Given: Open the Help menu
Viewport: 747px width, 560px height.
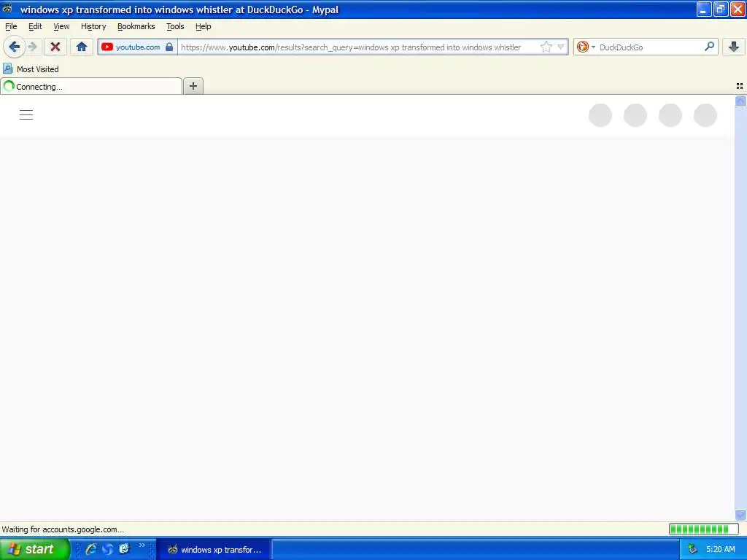Looking at the screenshot, I should pyautogui.click(x=204, y=26).
